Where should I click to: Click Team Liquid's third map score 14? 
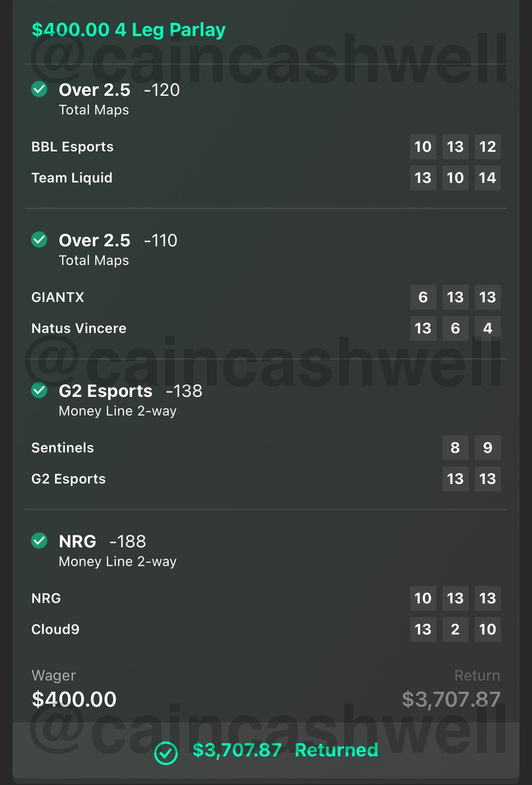[x=487, y=178]
